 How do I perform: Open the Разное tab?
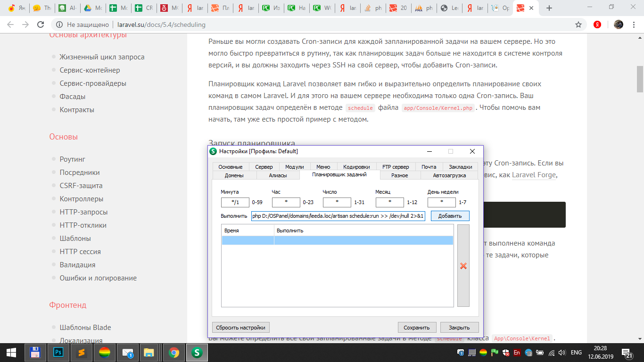(x=400, y=175)
